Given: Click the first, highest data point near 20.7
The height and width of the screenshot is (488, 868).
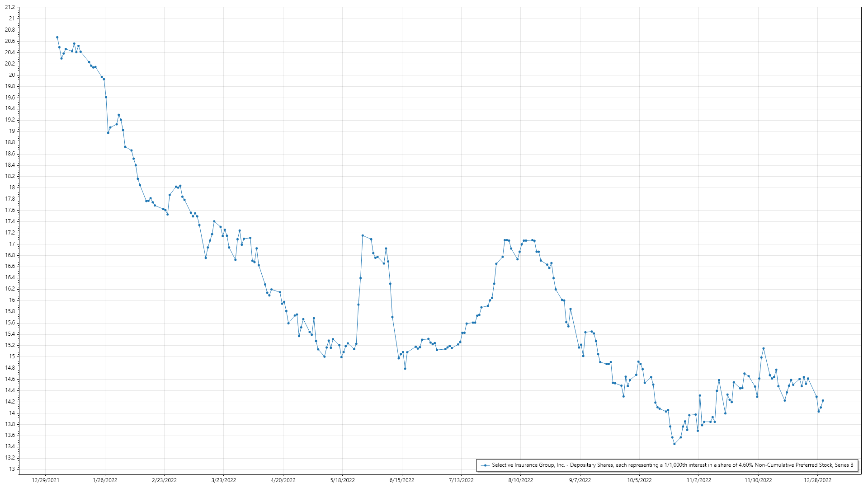Looking at the screenshot, I should click(x=57, y=37).
